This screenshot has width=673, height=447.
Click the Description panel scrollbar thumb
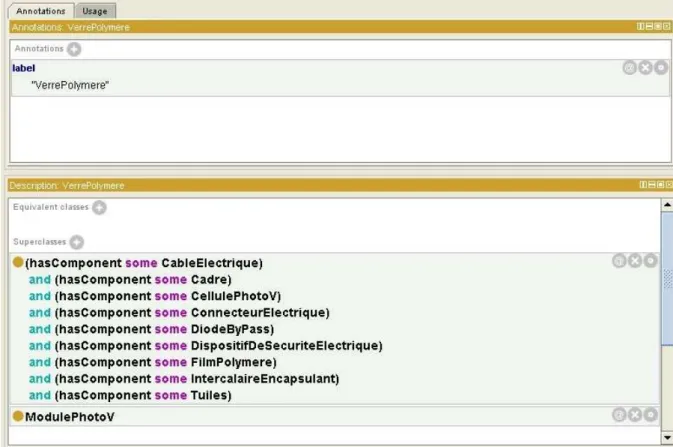tap(667, 278)
